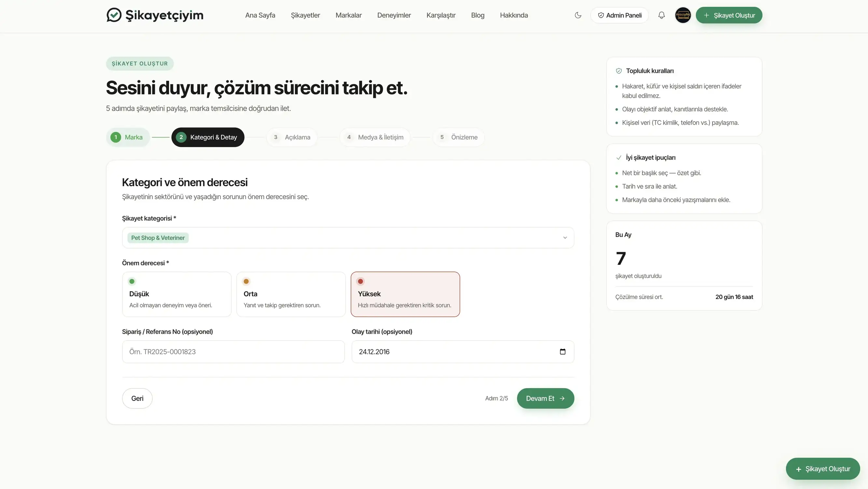The image size is (868, 489).
Task: Open Admin Paneli button
Action: (619, 15)
